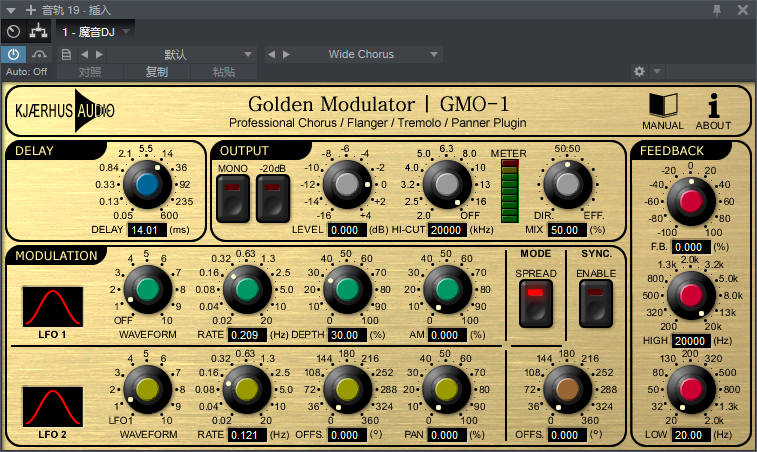Go to previous default preset arrow
Screen dimensions: 757x452
pyautogui.click(x=84, y=55)
